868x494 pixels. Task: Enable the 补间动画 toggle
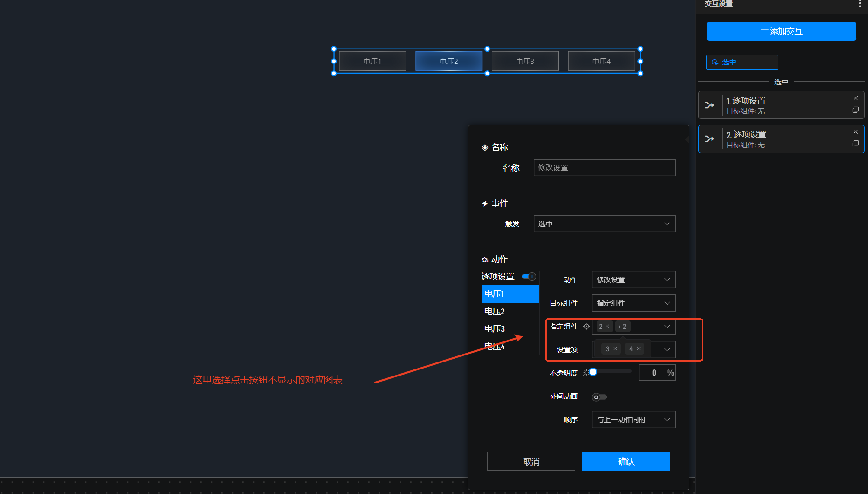click(x=599, y=397)
